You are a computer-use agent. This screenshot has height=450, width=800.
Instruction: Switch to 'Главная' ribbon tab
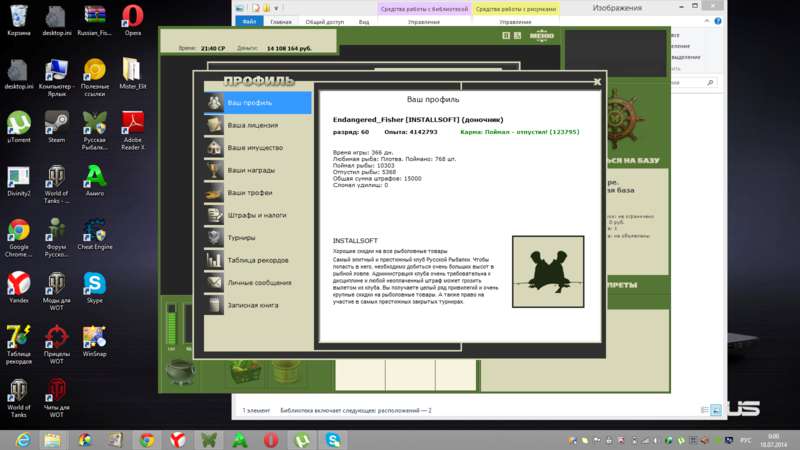pos(281,22)
